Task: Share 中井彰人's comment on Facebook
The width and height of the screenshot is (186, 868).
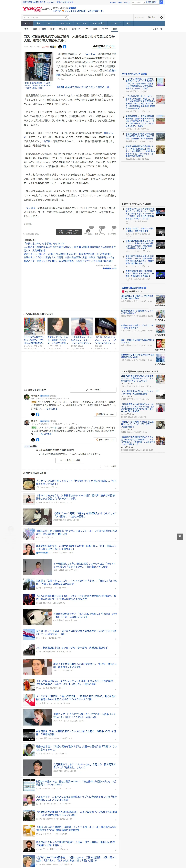Action: (38, 414)
